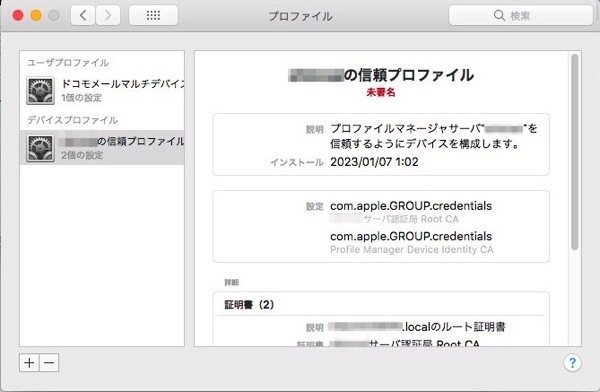600x392 pixels.
Task: Open help with the question mark button
Action: click(572, 363)
